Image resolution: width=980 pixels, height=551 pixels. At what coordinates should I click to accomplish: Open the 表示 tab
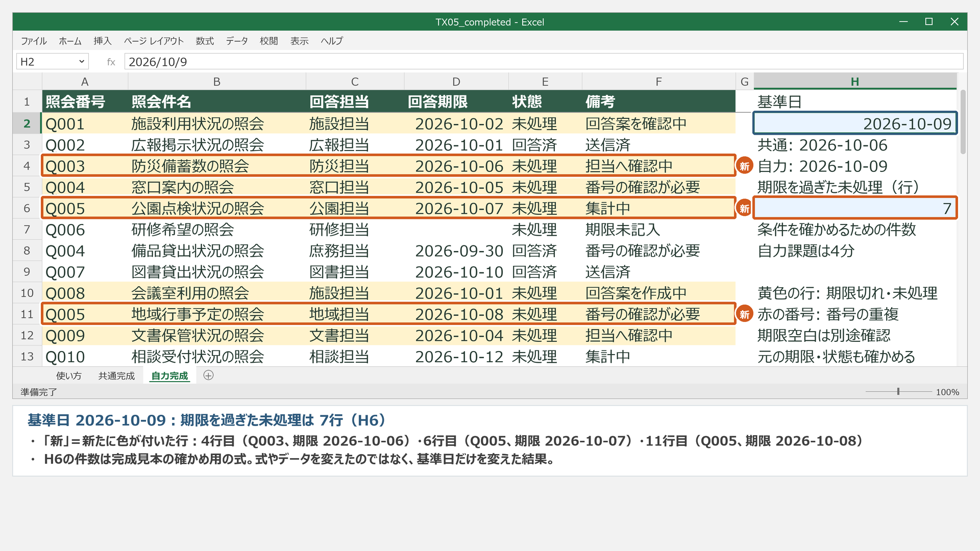pos(299,41)
